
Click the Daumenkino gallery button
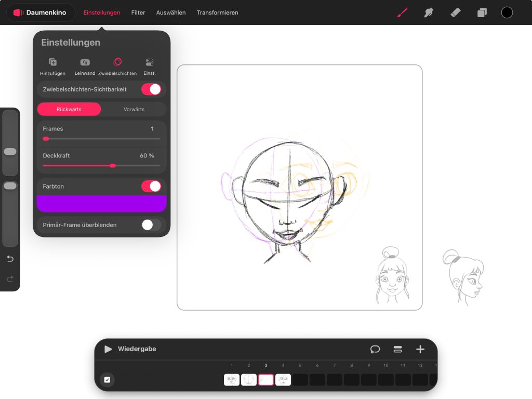40,12
